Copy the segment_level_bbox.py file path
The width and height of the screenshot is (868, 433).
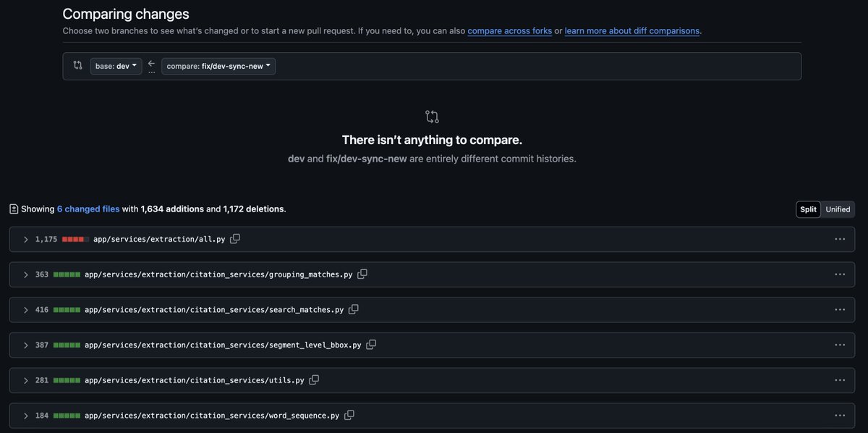click(x=371, y=345)
